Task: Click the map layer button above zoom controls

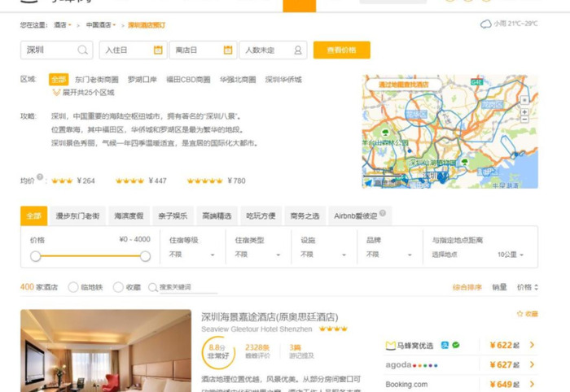Action: click(524, 100)
